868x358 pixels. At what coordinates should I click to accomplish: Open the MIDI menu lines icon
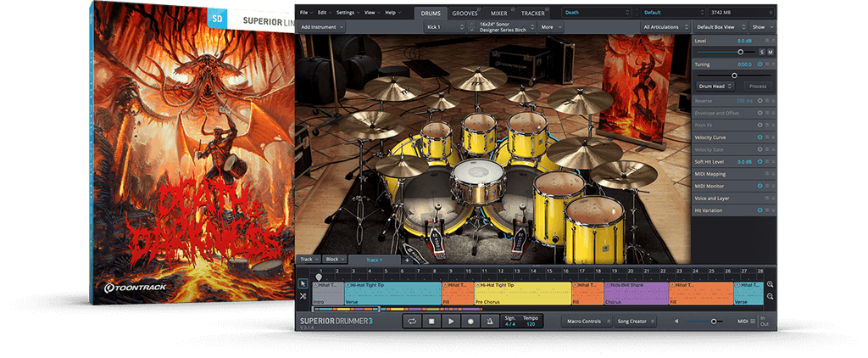click(x=753, y=321)
